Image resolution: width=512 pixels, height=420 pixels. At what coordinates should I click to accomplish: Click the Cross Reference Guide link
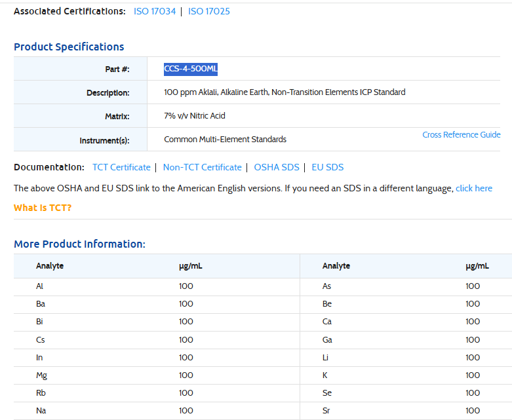(461, 134)
